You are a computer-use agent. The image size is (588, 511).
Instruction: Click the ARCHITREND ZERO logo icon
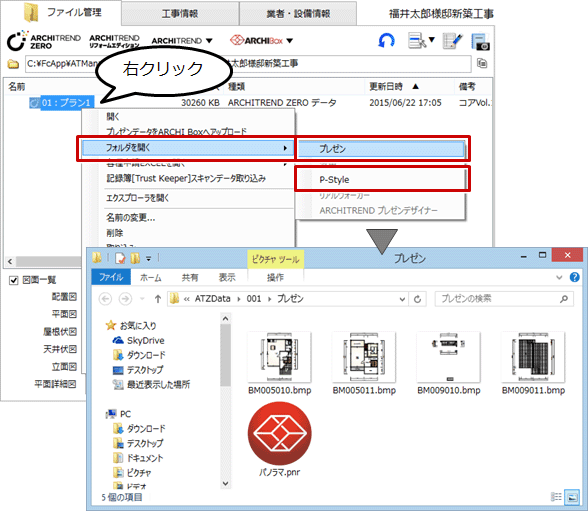[43, 41]
